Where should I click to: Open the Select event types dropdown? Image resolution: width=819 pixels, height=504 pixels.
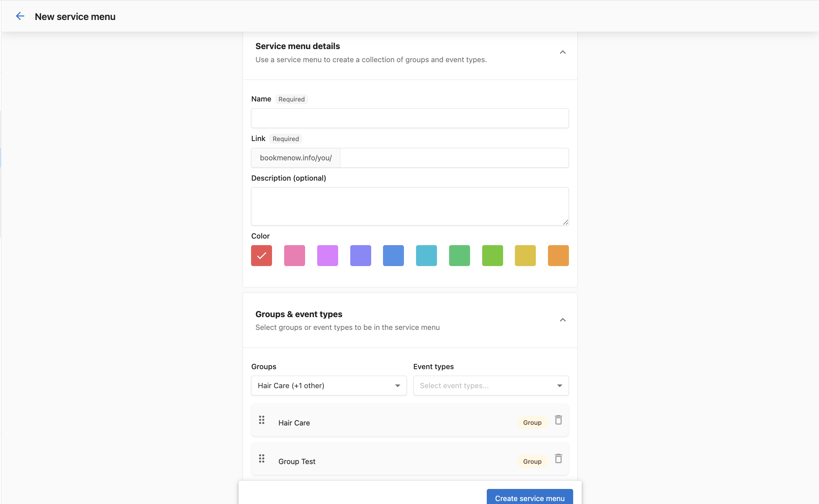click(x=490, y=385)
